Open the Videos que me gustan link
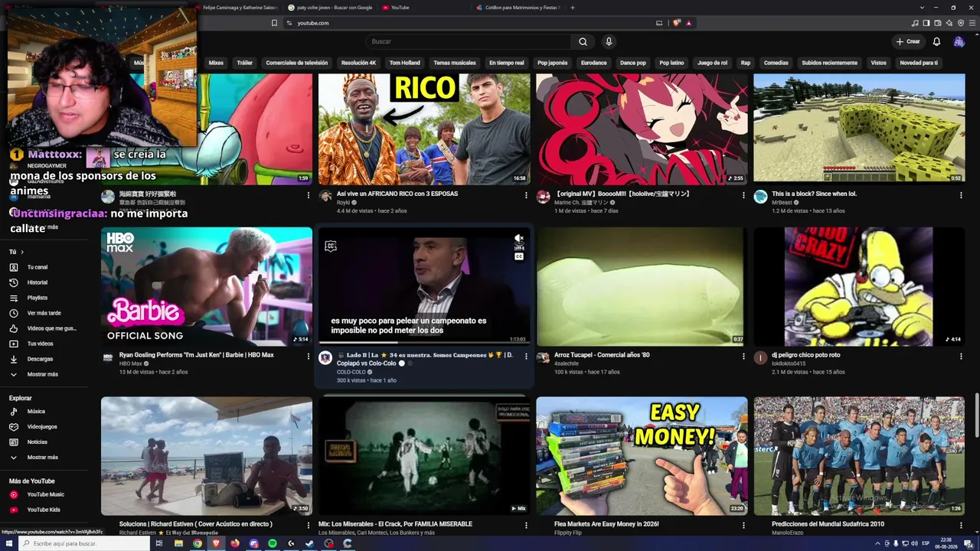The height and width of the screenshot is (551, 980). [x=52, y=328]
